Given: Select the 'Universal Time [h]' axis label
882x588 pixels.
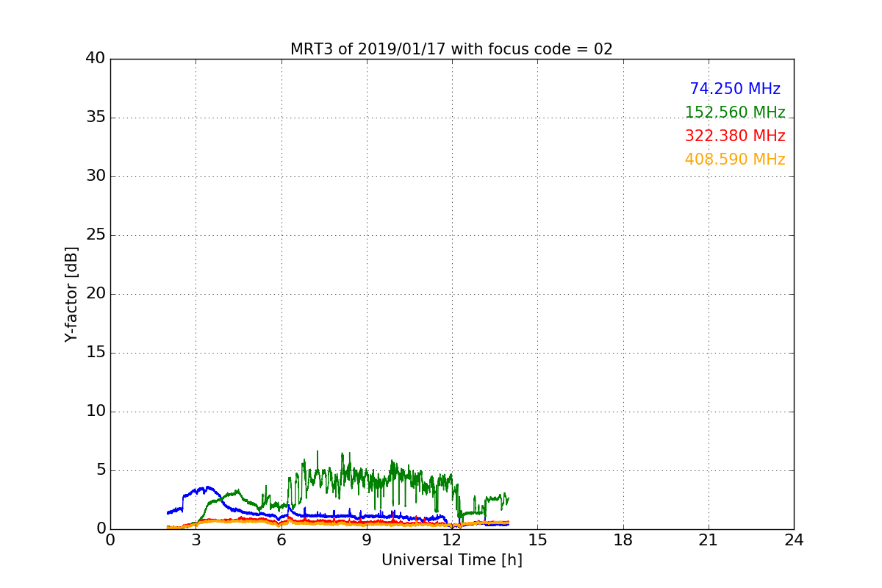Looking at the screenshot, I should pyautogui.click(x=451, y=560).
